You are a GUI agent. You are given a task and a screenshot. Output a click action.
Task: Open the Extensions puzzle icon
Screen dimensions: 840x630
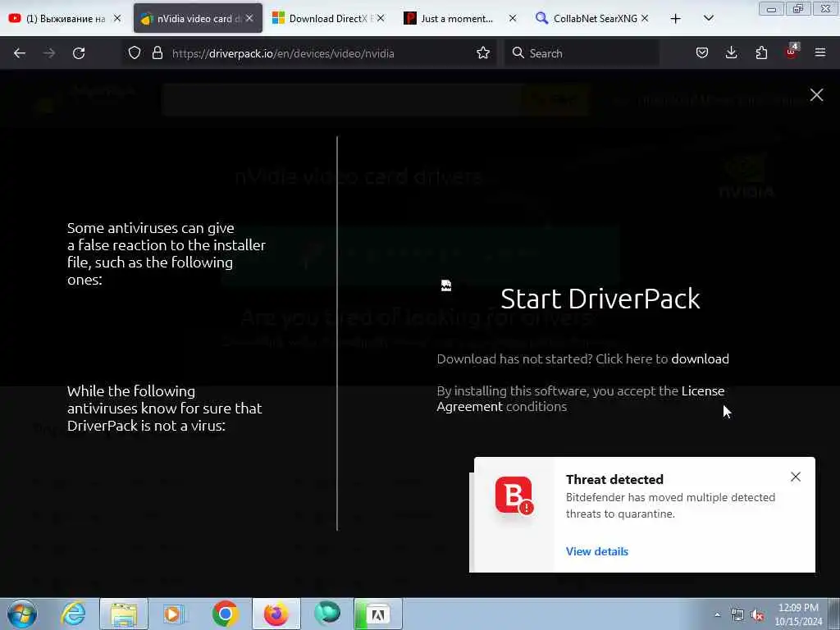(x=761, y=53)
